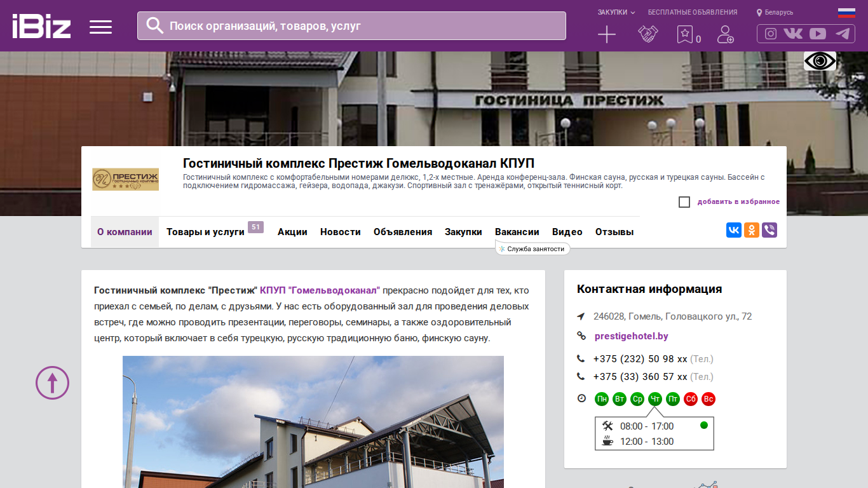Click the Престиж company logo

pyautogui.click(x=125, y=179)
